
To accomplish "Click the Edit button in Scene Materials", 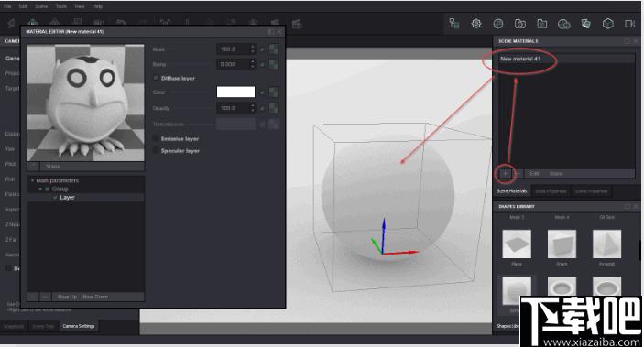I will click(x=534, y=174).
